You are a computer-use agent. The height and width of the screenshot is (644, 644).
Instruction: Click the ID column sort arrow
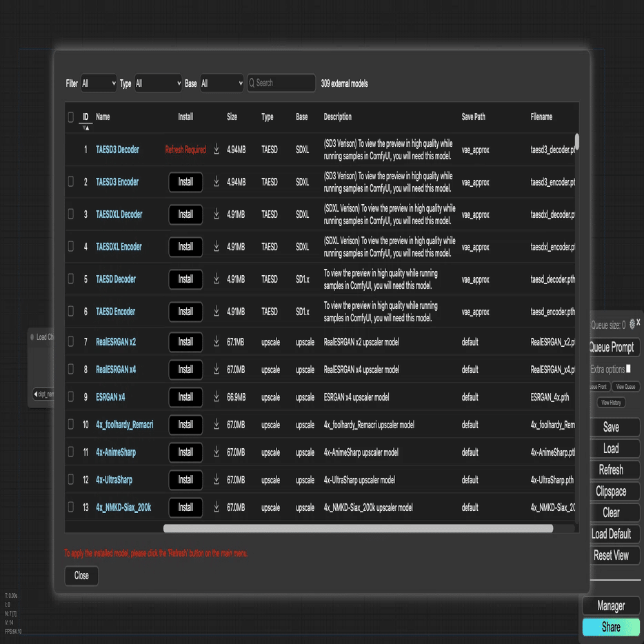(x=85, y=128)
